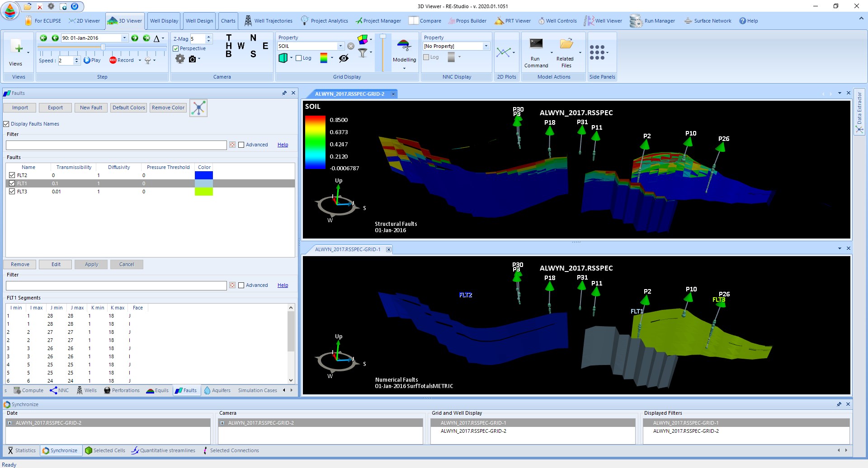Open the Help link beside faults filter

283,145
